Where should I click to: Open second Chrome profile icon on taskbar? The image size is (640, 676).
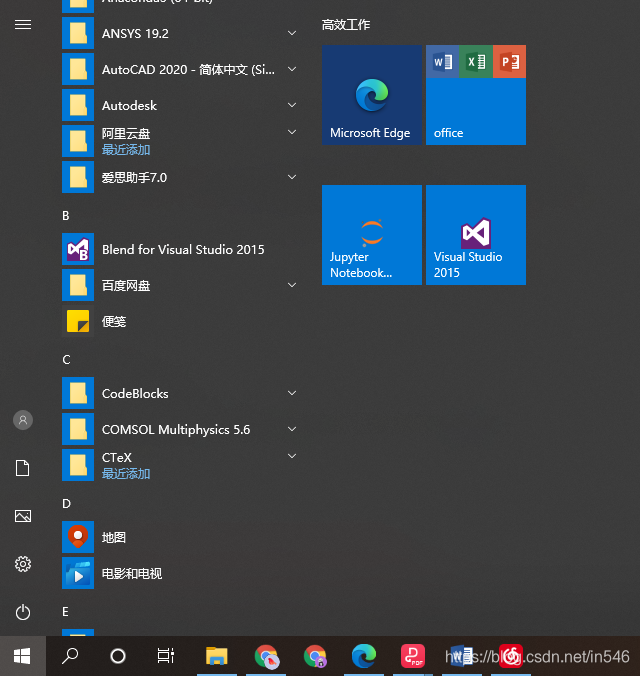point(315,656)
